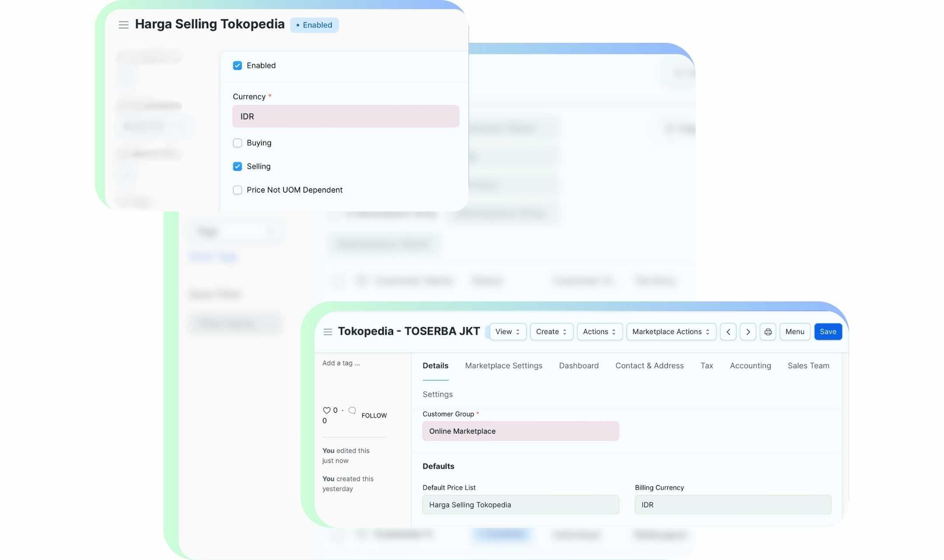Like the record with heart icon

click(x=326, y=411)
